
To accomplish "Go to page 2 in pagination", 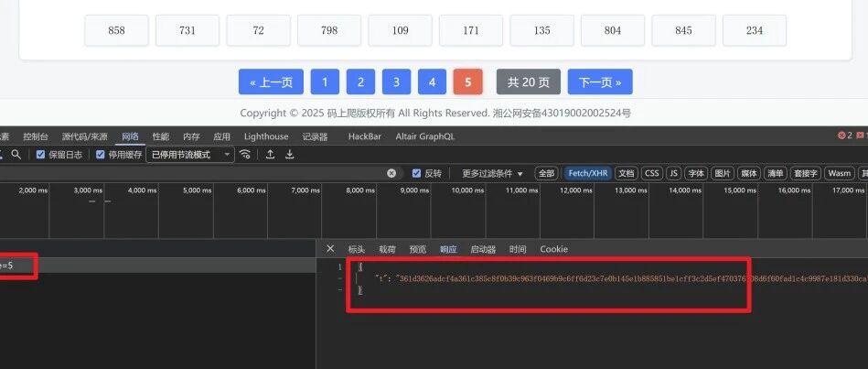I will [361, 82].
